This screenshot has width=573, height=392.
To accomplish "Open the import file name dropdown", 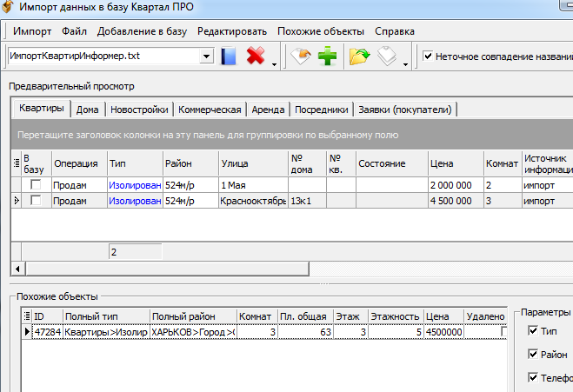I will point(207,56).
